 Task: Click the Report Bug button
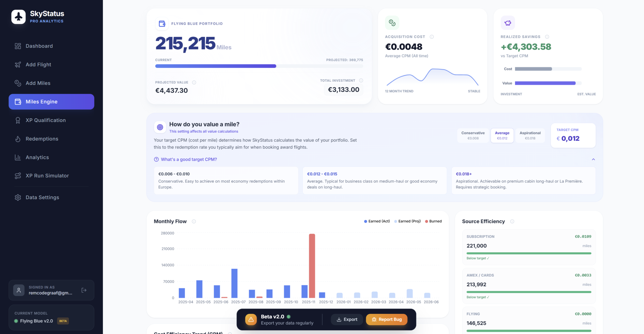(387, 319)
